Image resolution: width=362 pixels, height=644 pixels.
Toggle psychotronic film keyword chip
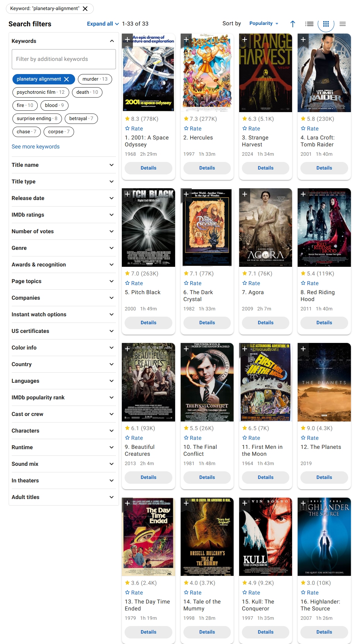(x=40, y=92)
